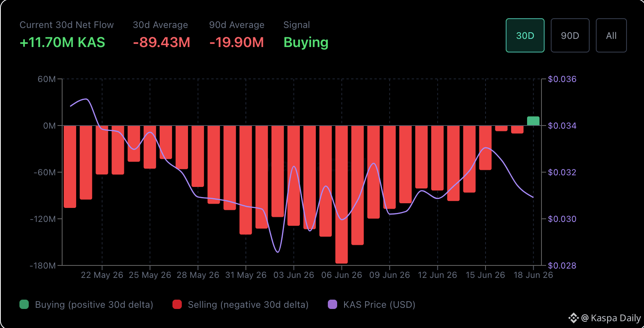The image size is (644, 328).
Task: Show the All time range tab
Action: pyautogui.click(x=611, y=35)
